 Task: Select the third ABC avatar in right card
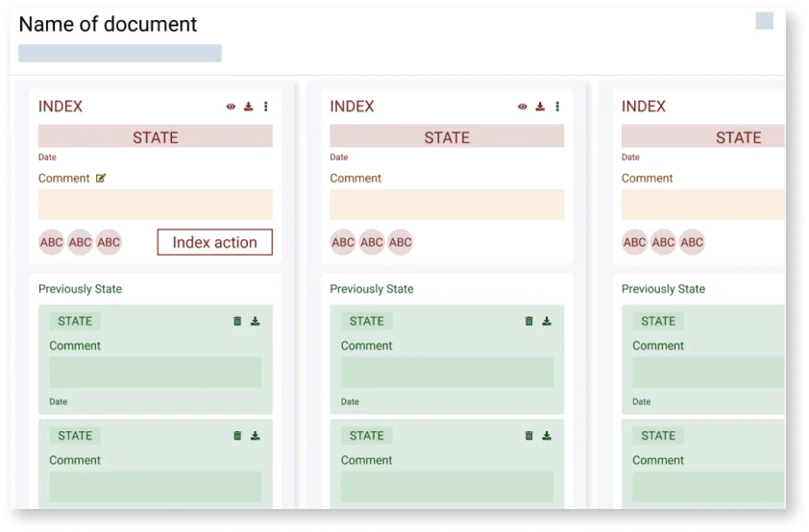[x=692, y=242]
